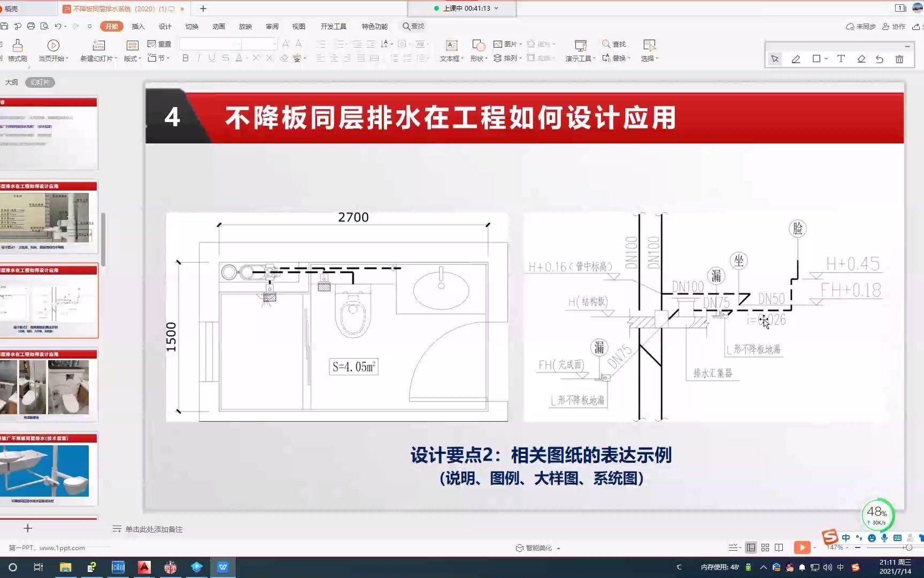Screen dimensions: 924x578
Task: Switch to Reading view
Action: pyautogui.click(x=779, y=547)
